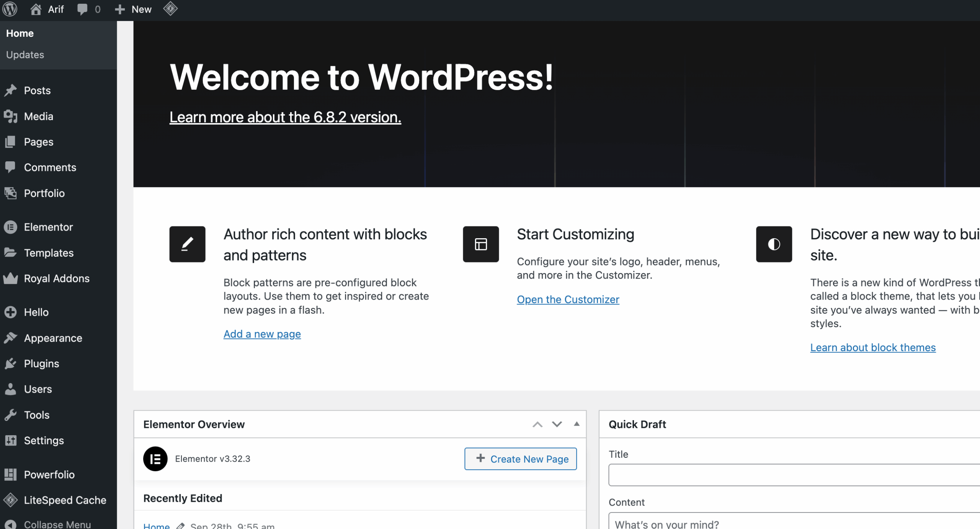
Task: Click the Elementor round logo in overview
Action: 155,459
